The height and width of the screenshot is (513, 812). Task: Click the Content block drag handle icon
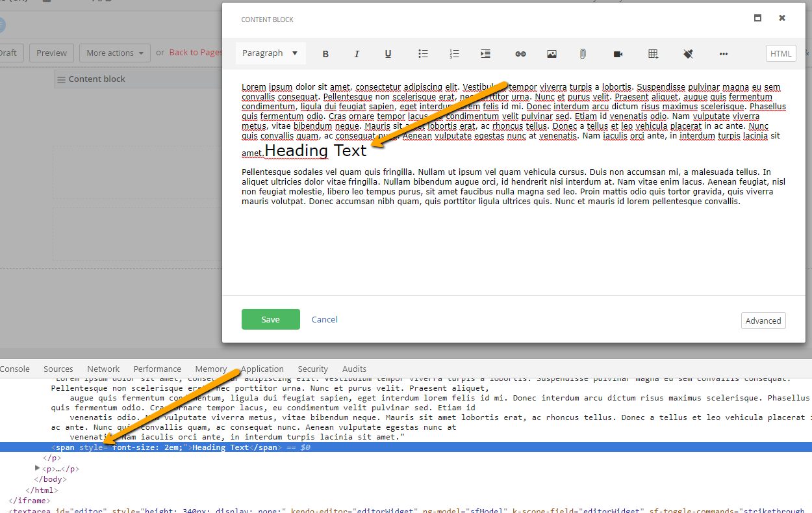pos(62,79)
